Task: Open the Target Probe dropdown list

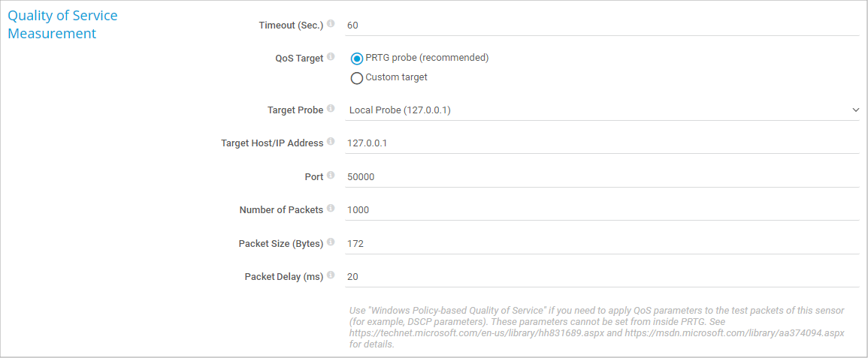Action: click(x=601, y=110)
